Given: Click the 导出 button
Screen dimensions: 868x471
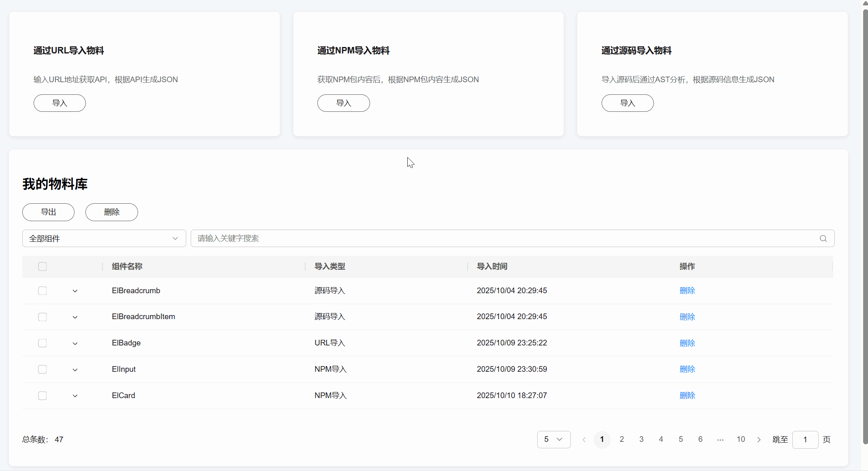Looking at the screenshot, I should [48, 212].
